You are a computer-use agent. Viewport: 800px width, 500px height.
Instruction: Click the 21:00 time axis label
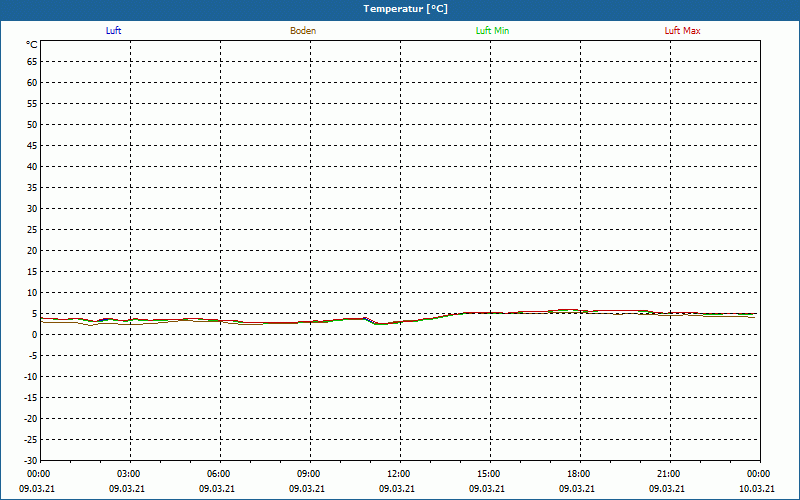coord(668,474)
